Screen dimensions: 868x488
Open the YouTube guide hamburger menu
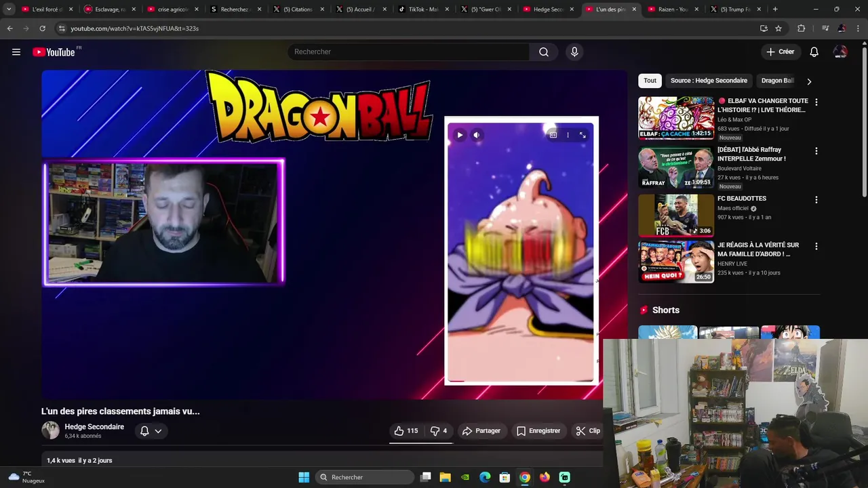(16, 52)
